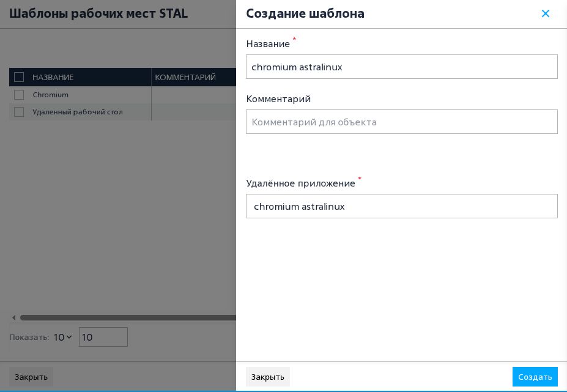The image size is (567, 392).
Task: Select the Удаленный рабочий стол row
Action: 122,112
